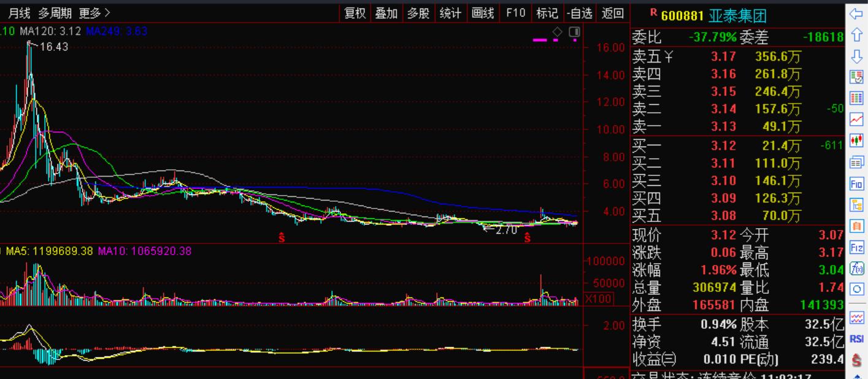Click the down arrow icon for next stock
The image size is (868, 379).
[856, 56]
